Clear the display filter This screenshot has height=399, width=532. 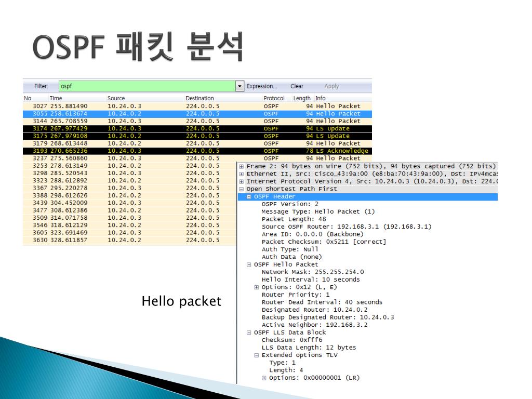point(297,86)
